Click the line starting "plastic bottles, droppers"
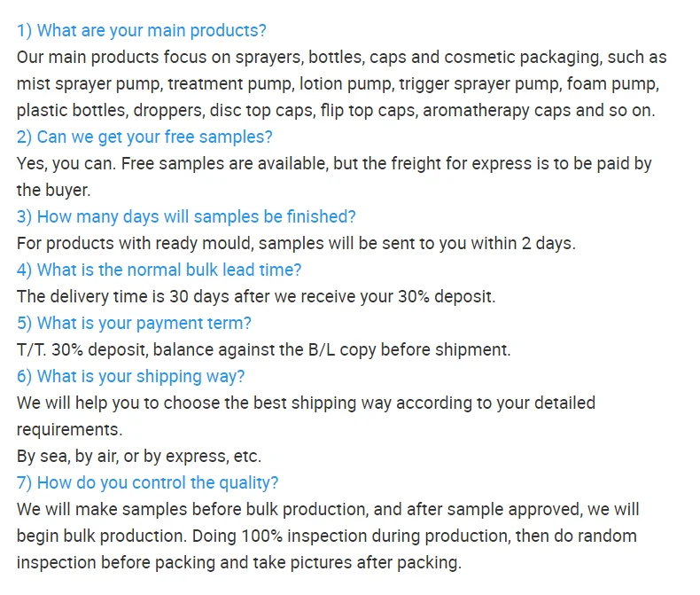Image resolution: width=700 pixels, height=595 pixels. [336, 111]
